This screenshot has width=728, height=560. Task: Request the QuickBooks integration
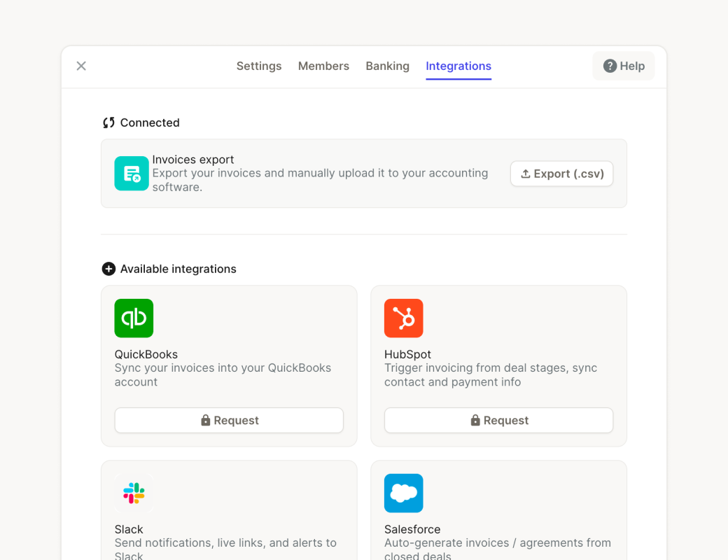[229, 420]
